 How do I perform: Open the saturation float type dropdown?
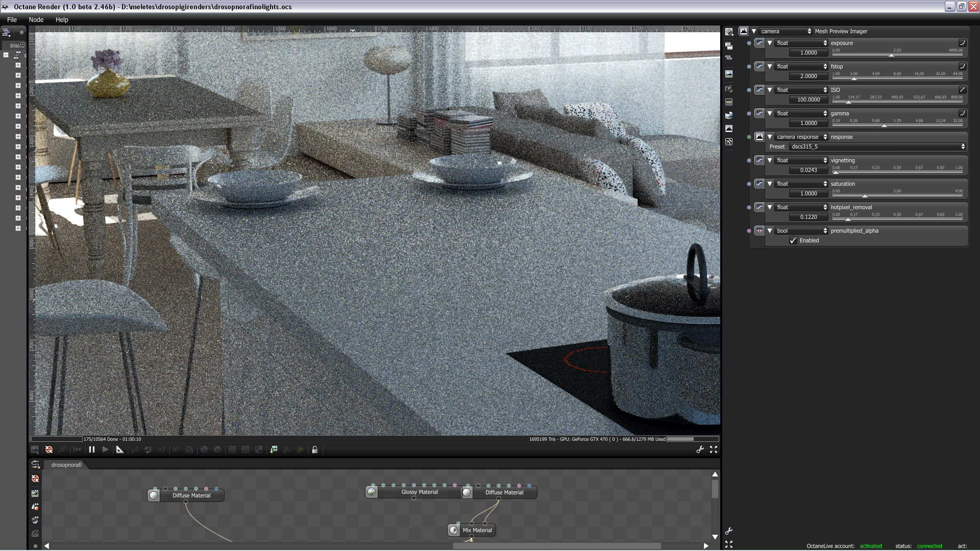point(801,184)
